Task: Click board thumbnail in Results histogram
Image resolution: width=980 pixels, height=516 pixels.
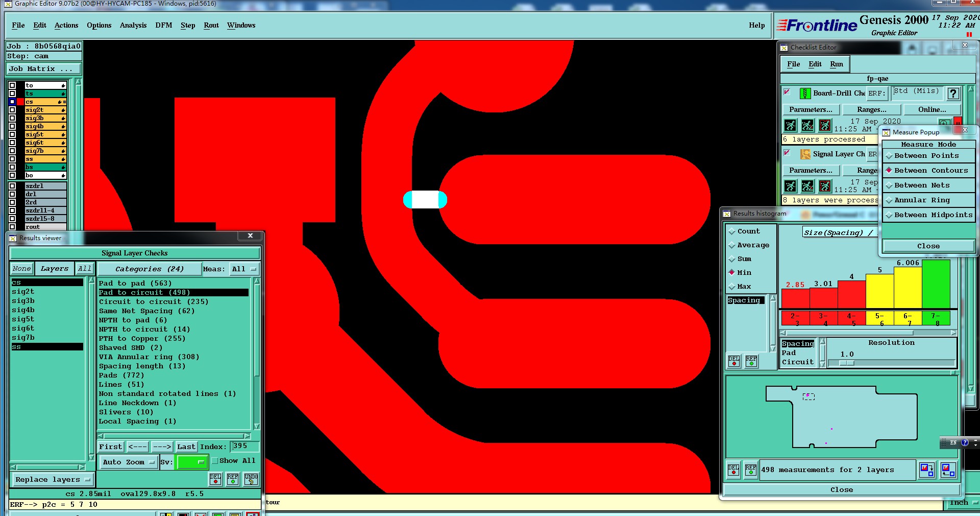Action: 841,416
